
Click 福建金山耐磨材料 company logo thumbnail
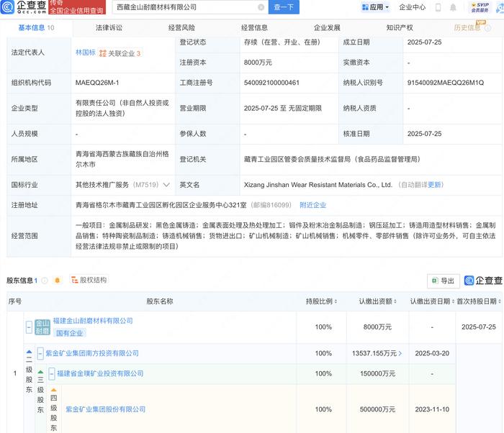(x=42, y=327)
